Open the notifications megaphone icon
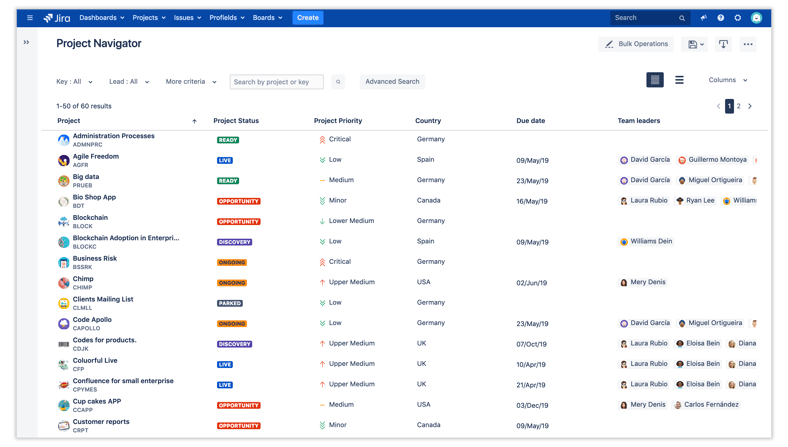Viewport: 788px width, 447px height. [704, 18]
